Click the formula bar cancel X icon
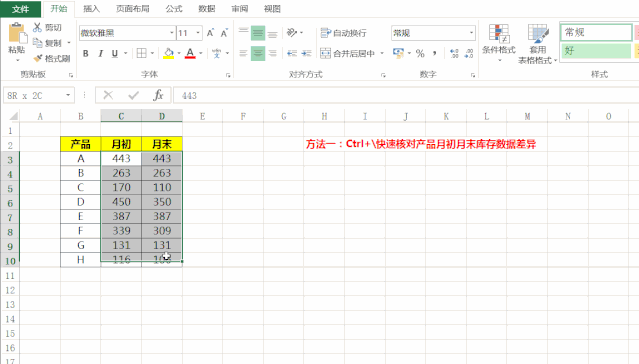Screen dimensions: 639x364 tap(108, 95)
